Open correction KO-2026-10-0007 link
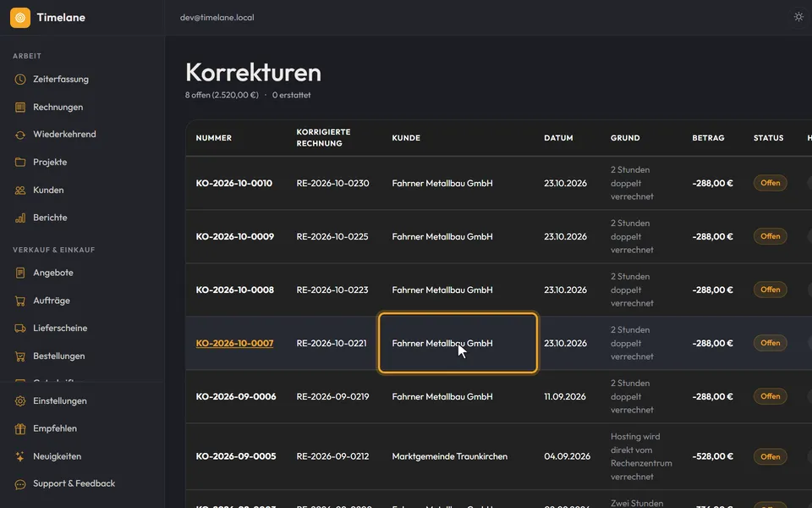Image resolution: width=812 pixels, height=508 pixels. coord(234,343)
